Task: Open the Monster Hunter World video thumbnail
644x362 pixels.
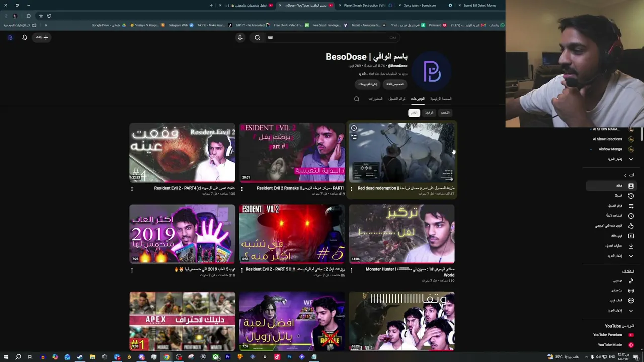Action: 401,234
